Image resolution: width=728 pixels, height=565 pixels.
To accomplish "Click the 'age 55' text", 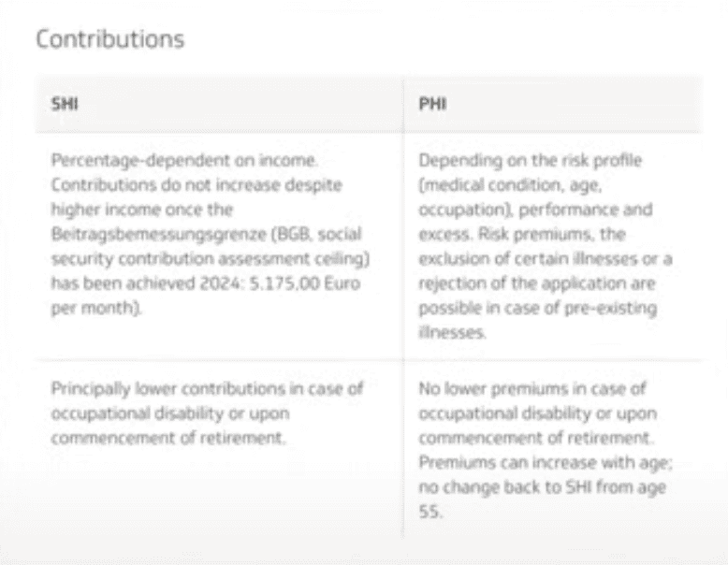I will (543, 500).
